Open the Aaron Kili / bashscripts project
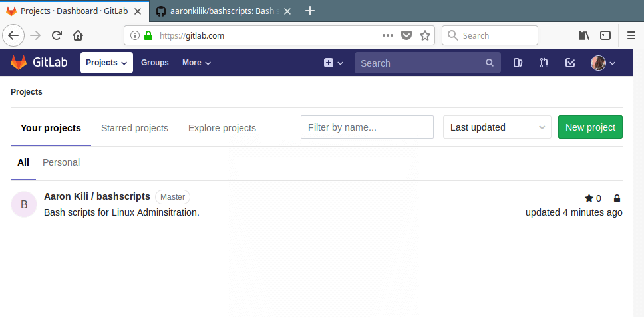Screen dimensions: 644x317 point(96,196)
